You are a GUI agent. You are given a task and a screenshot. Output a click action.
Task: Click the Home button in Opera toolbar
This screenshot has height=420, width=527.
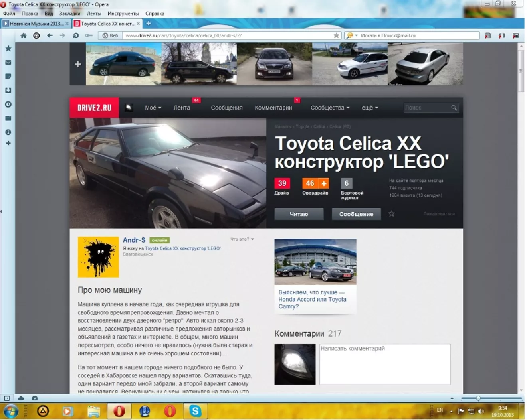(x=24, y=35)
